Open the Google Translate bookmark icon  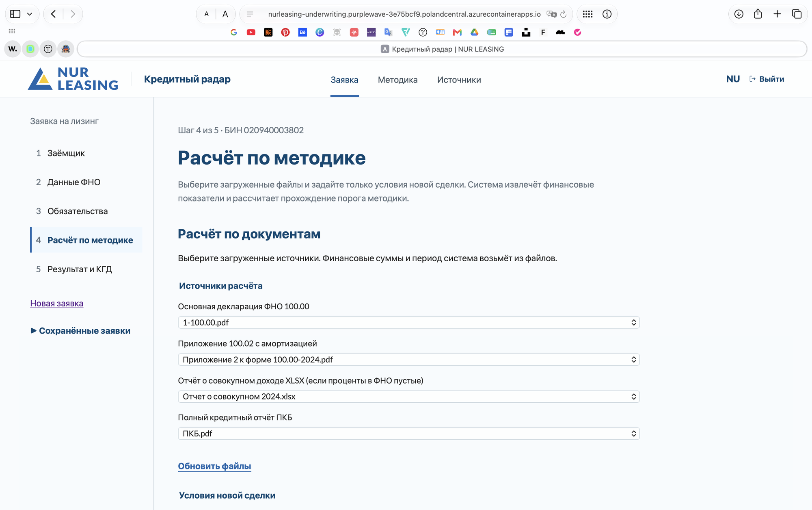coord(389,33)
